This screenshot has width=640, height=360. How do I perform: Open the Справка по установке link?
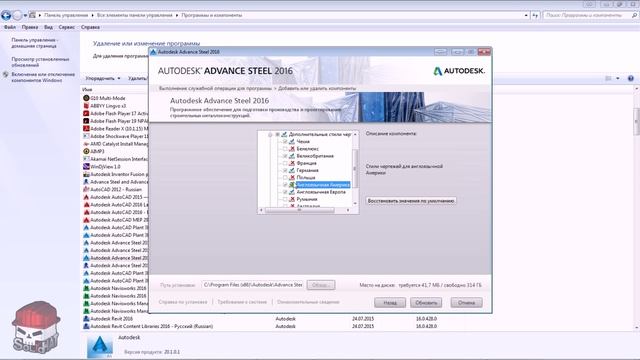tap(183, 302)
